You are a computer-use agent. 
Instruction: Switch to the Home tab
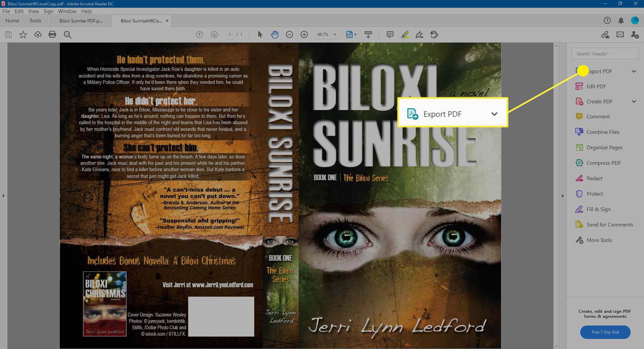pyautogui.click(x=12, y=20)
